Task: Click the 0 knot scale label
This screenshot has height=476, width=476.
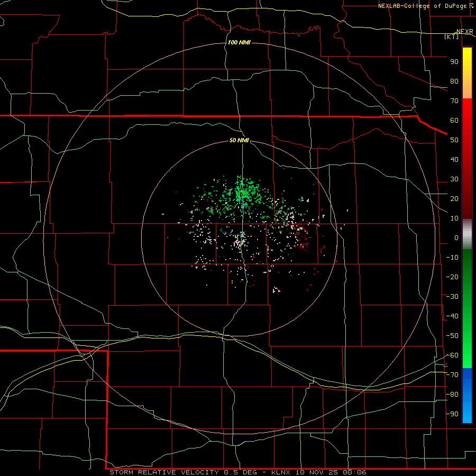Action: pyautogui.click(x=456, y=238)
